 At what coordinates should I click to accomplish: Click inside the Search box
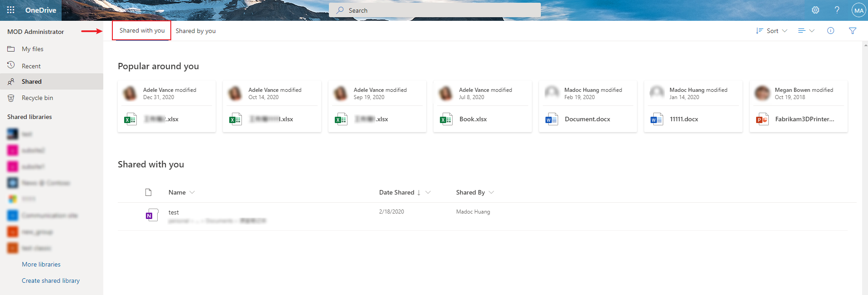click(x=435, y=10)
